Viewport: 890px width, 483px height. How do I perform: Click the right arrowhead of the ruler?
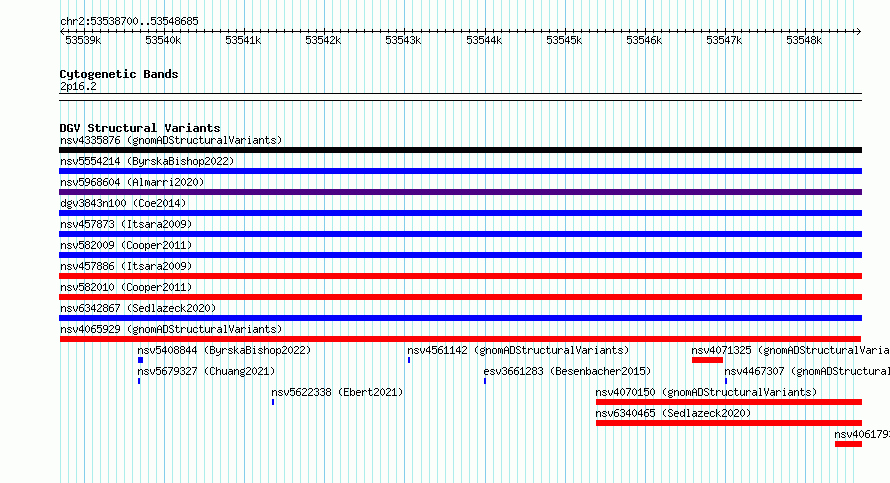859,31
